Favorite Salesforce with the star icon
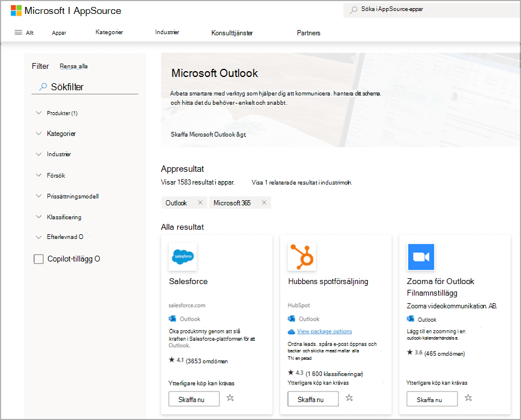This screenshot has height=420, width=521. [x=230, y=398]
